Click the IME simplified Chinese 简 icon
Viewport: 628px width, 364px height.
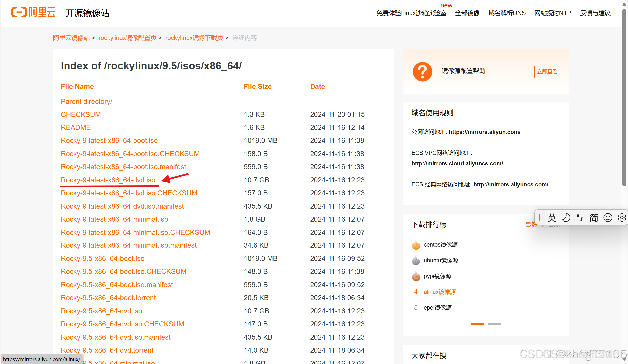pyautogui.click(x=594, y=218)
